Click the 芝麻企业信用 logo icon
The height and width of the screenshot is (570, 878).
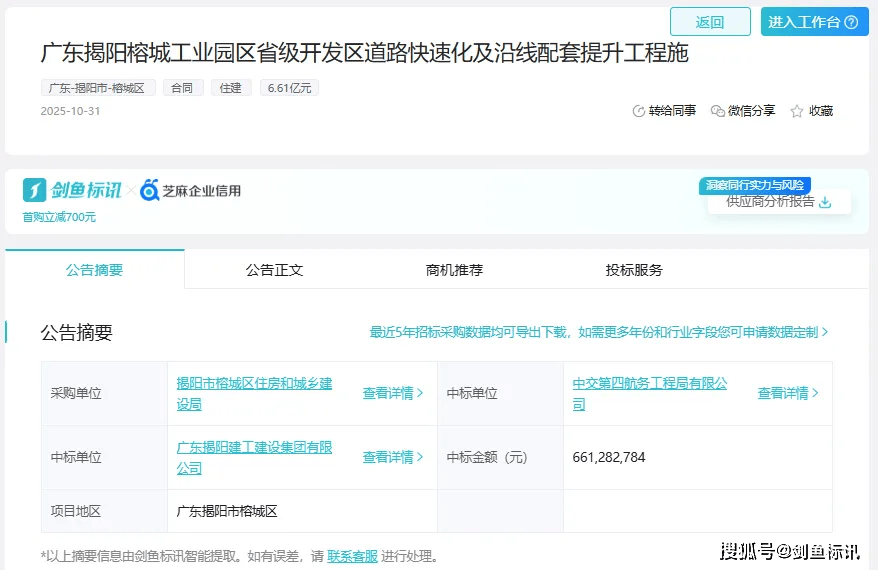(x=150, y=190)
